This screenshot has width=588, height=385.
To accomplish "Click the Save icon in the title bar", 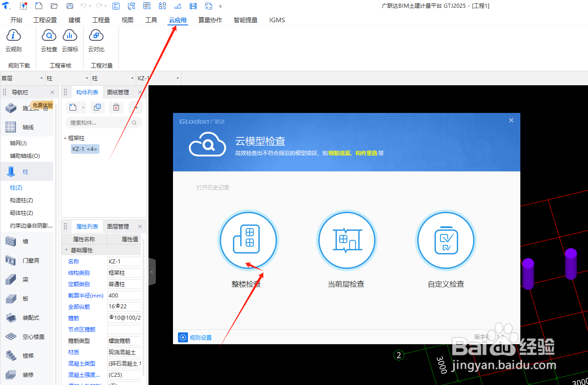I will point(70,6).
